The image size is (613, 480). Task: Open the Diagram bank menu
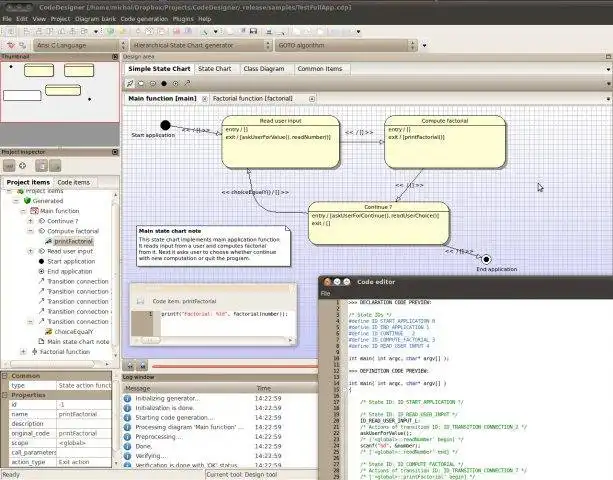(x=95, y=19)
